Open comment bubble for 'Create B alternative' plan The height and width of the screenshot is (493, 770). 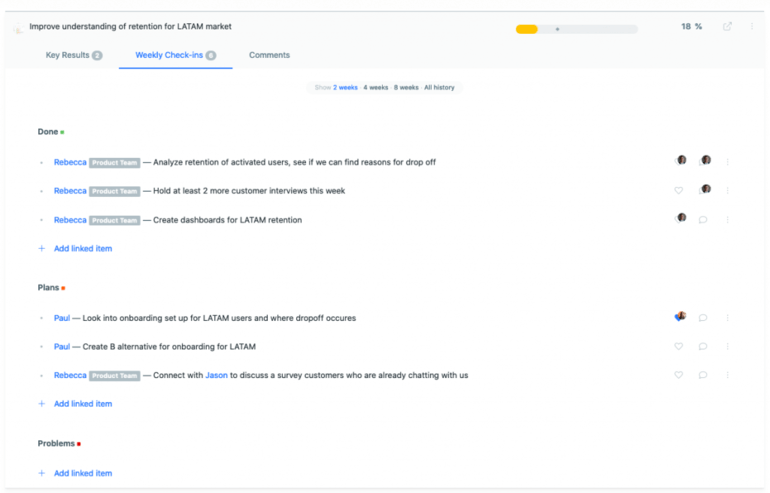pos(703,346)
